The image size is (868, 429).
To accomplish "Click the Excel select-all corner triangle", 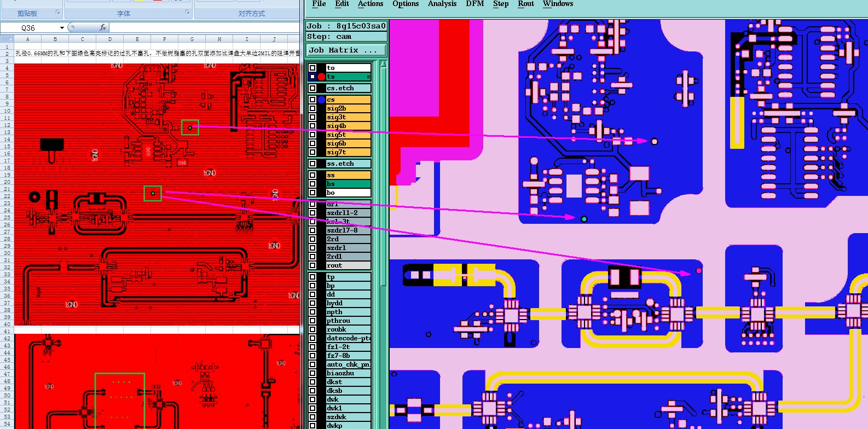I will pos(7,39).
